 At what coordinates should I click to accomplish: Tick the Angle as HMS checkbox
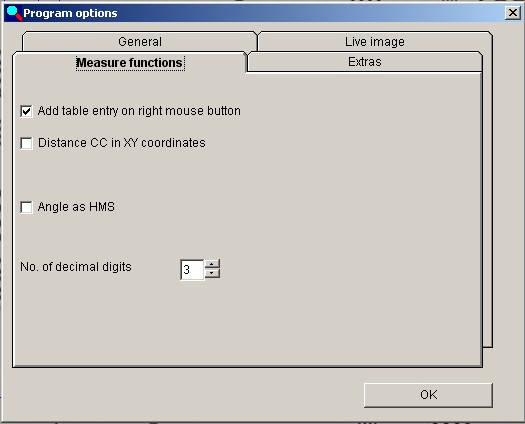point(26,207)
